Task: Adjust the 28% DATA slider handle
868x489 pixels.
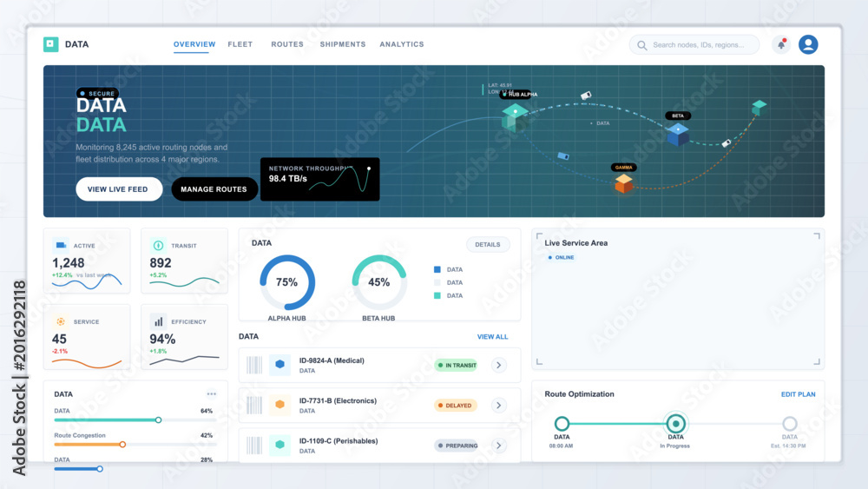Action: (100, 468)
